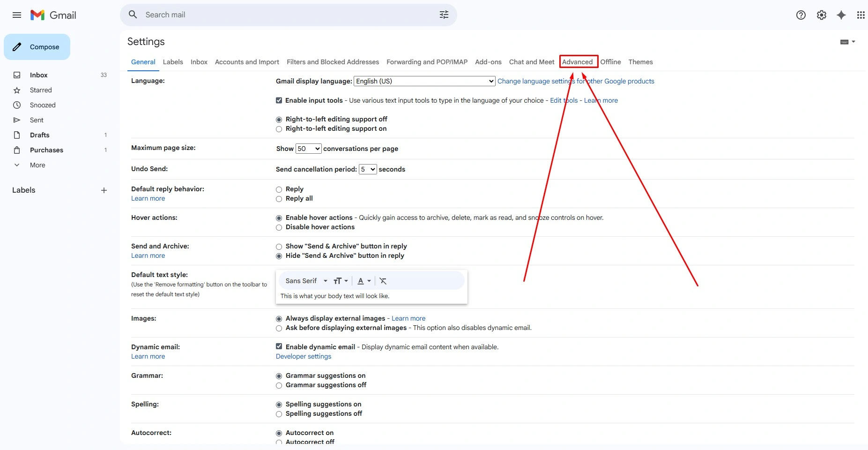
Task: Show search options slider icon
Action: click(444, 15)
